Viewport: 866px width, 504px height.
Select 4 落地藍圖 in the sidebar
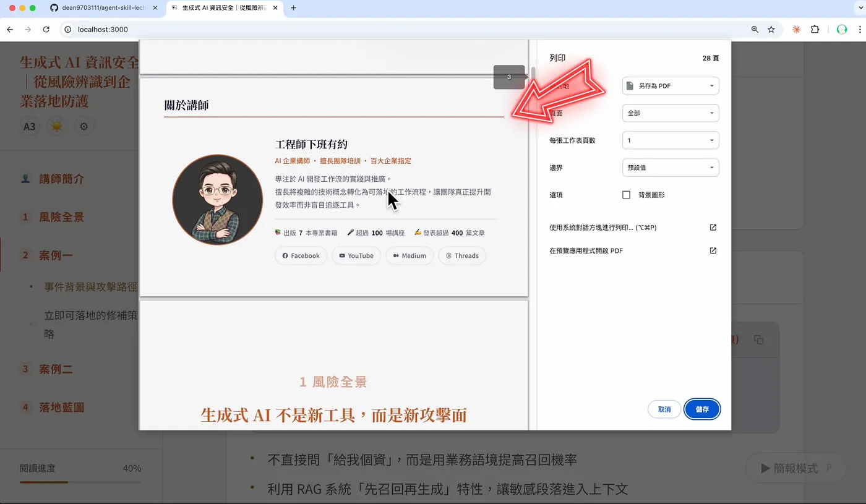(53, 407)
